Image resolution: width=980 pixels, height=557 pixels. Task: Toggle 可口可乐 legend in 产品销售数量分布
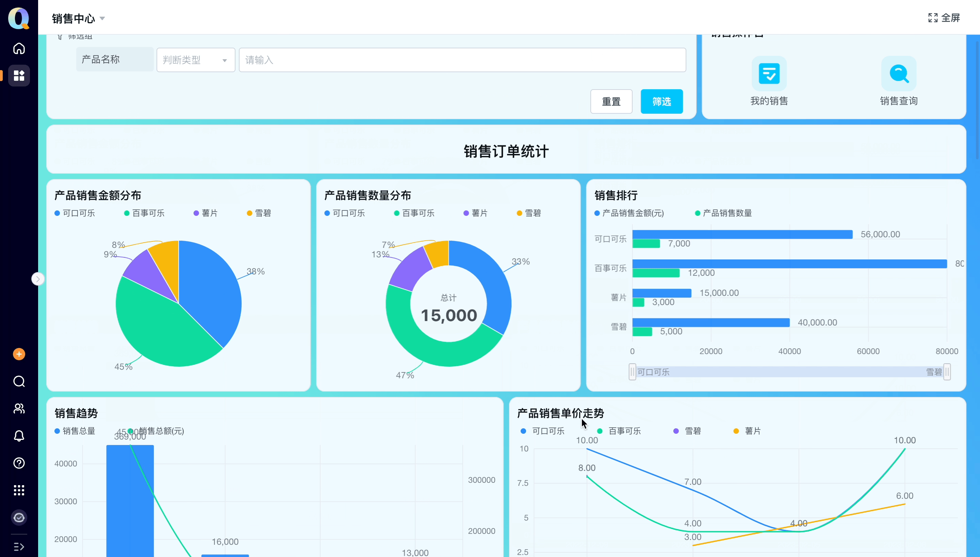pos(345,213)
